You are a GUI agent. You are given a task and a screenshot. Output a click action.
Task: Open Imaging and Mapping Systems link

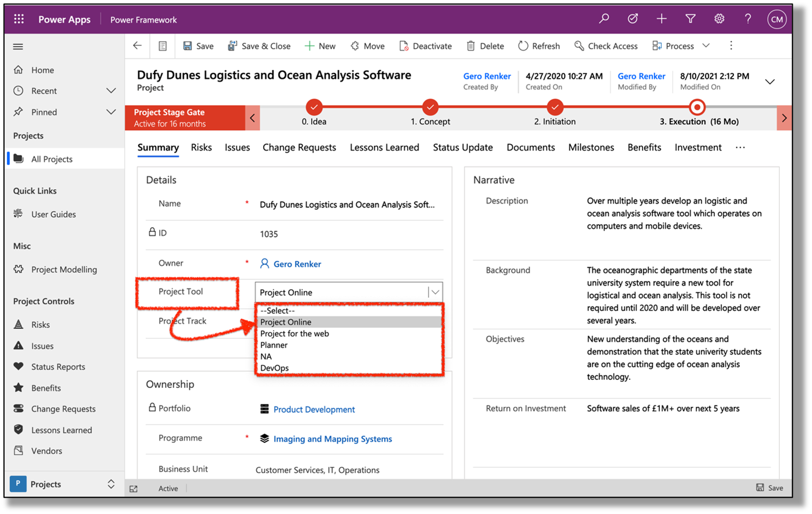point(333,439)
